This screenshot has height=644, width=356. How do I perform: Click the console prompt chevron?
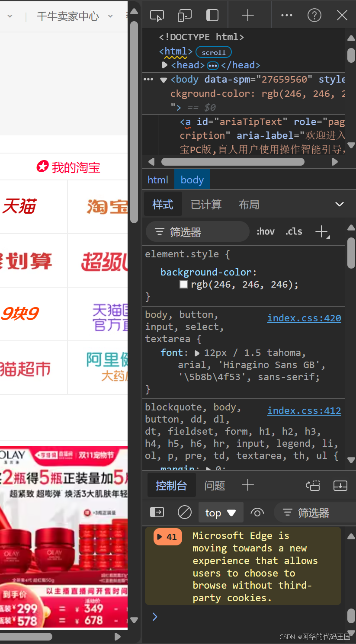(x=155, y=617)
